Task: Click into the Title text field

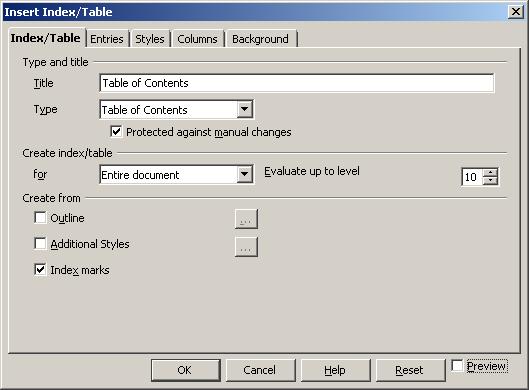Action: (x=297, y=83)
